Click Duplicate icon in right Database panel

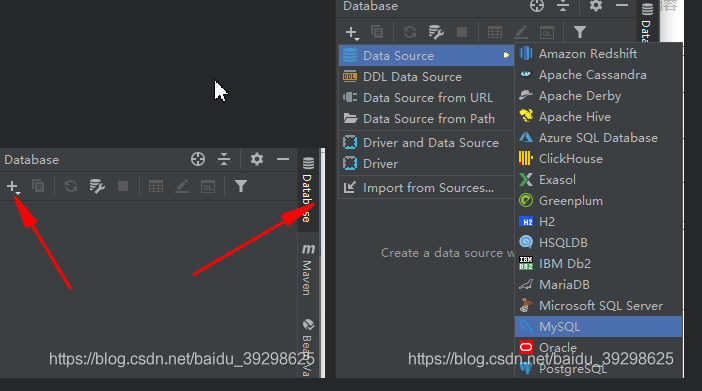[377, 32]
